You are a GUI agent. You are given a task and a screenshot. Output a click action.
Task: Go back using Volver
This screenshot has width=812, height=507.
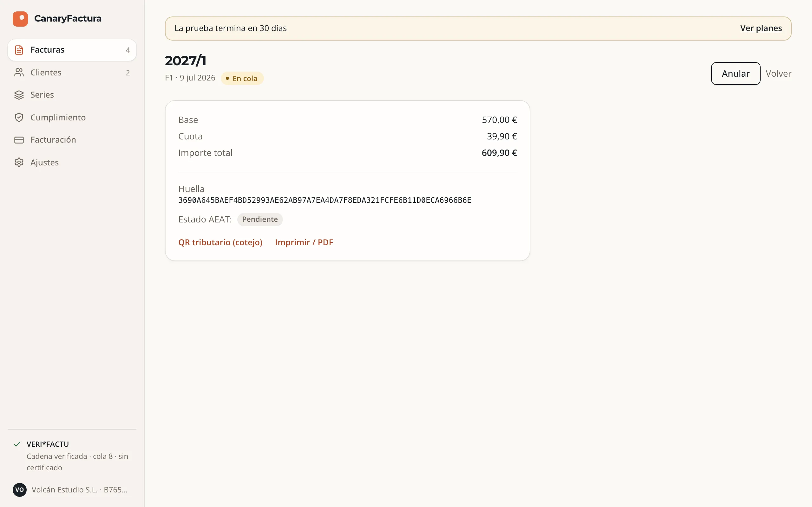coord(778,74)
